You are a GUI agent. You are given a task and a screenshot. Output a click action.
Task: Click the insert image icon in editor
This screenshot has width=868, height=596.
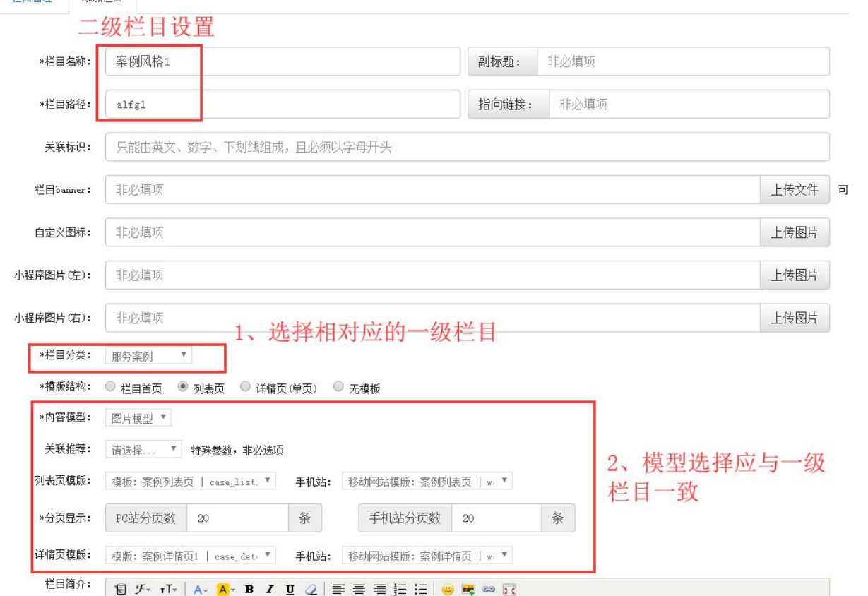(x=468, y=590)
